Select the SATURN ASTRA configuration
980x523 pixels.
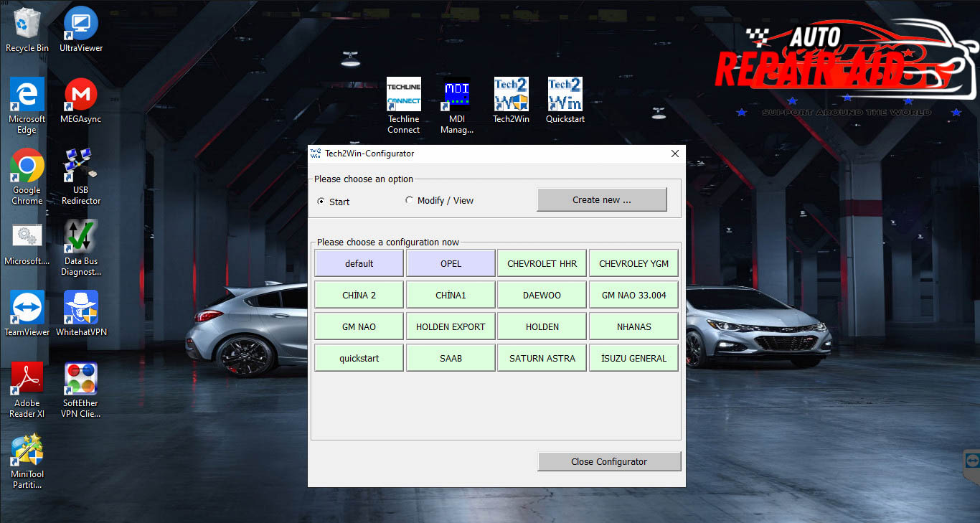542,358
